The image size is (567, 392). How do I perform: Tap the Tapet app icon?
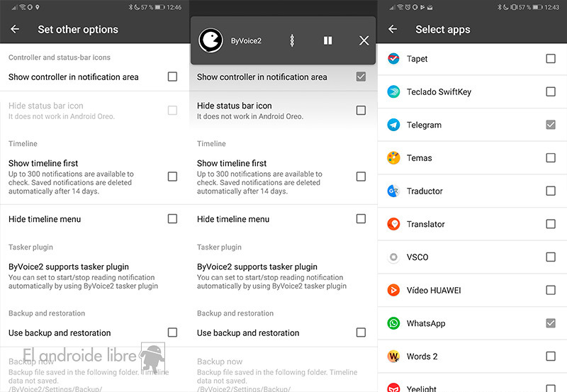click(x=393, y=59)
